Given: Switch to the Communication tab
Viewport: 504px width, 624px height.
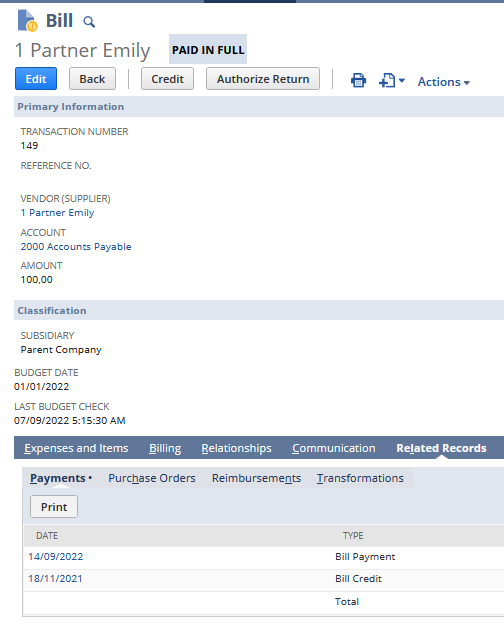Looking at the screenshot, I should point(334,448).
